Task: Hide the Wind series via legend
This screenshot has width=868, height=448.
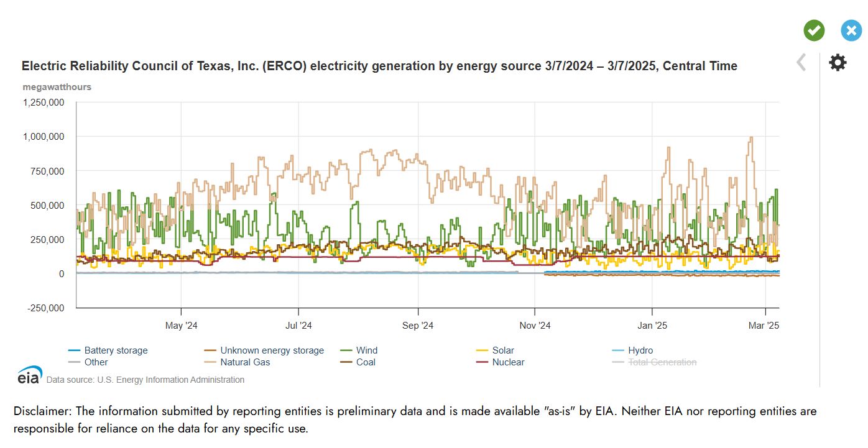Action: point(367,350)
